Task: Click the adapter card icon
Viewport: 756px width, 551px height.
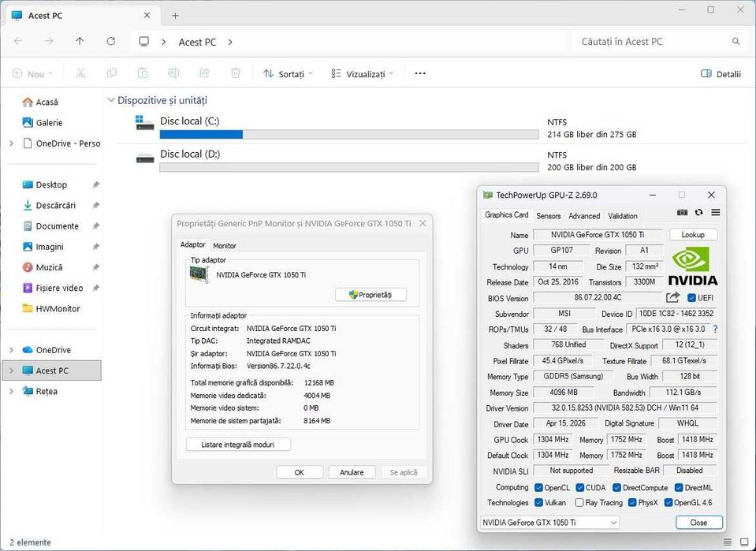Action: 199,274
